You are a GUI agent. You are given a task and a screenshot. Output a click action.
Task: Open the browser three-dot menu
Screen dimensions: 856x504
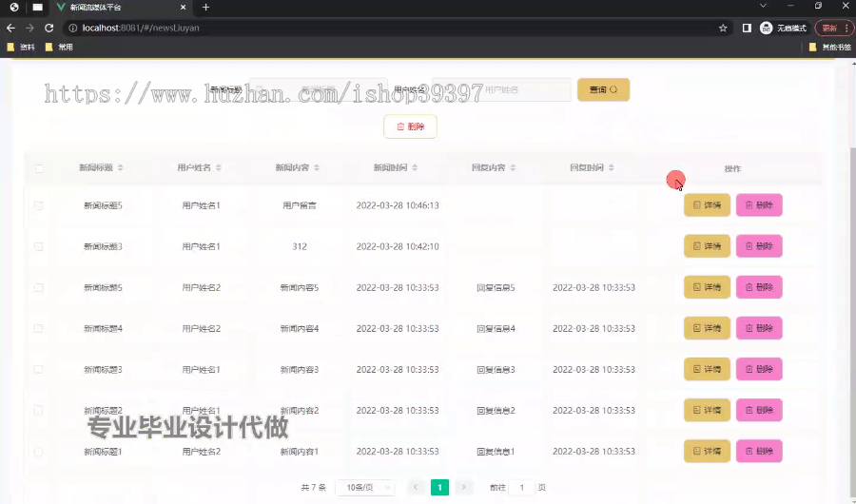point(846,28)
